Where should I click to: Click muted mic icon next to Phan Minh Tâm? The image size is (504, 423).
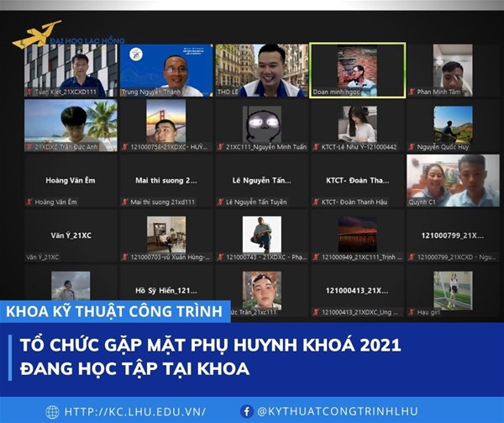tap(412, 92)
